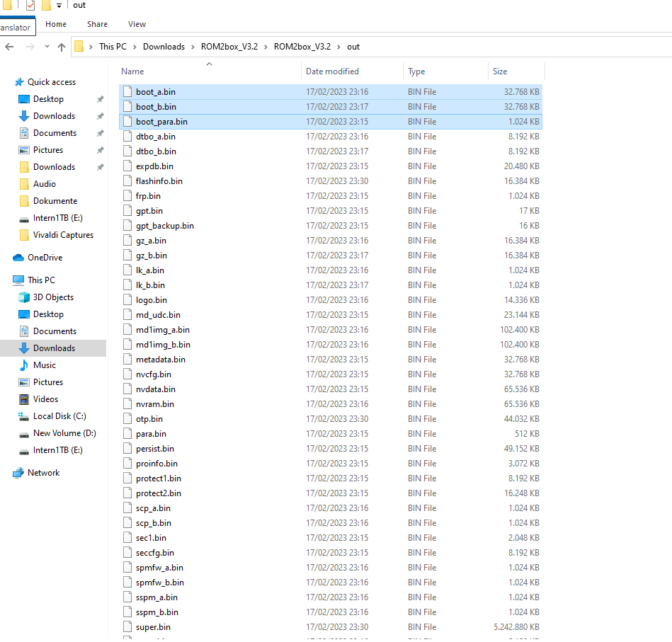The height and width of the screenshot is (642, 672).
Task: Open Local Disk (C:) drive
Action: pos(59,416)
